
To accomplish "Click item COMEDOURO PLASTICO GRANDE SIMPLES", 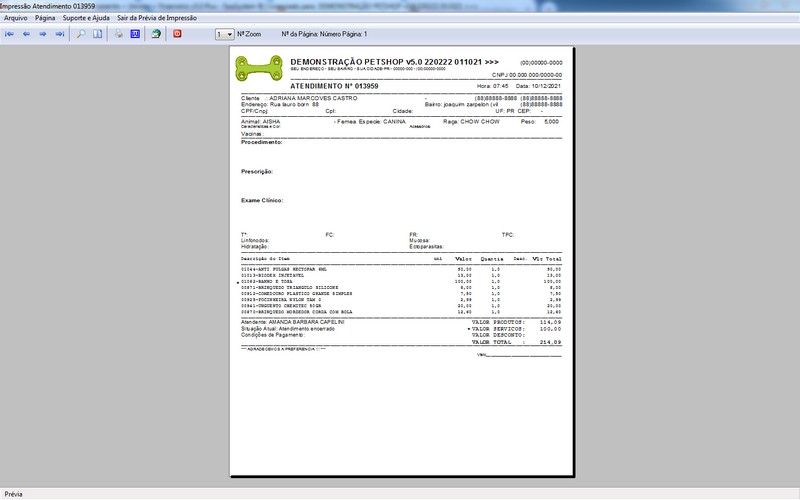I will 401,294.
